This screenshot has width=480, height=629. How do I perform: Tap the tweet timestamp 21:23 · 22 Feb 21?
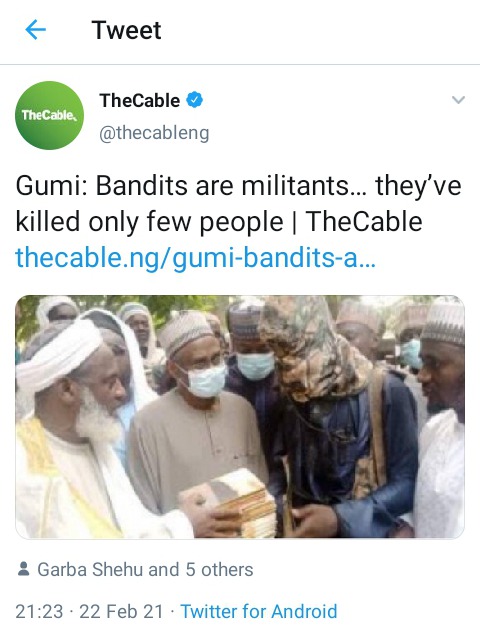tap(89, 612)
